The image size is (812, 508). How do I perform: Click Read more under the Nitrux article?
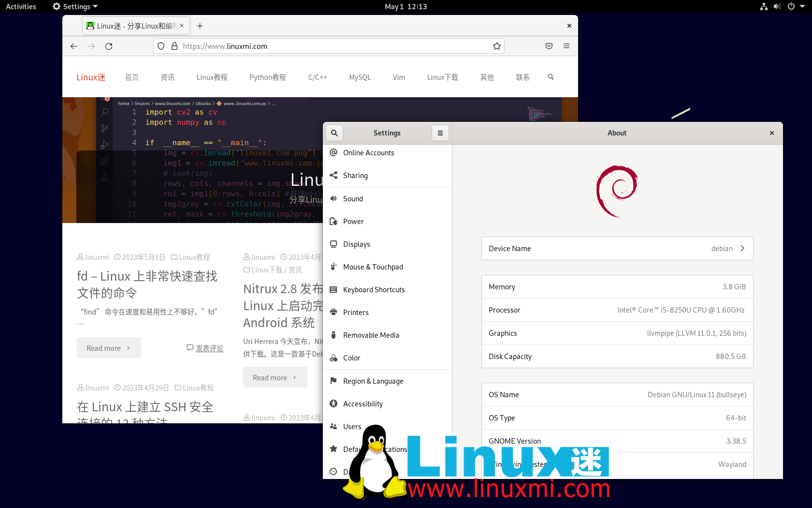click(275, 377)
